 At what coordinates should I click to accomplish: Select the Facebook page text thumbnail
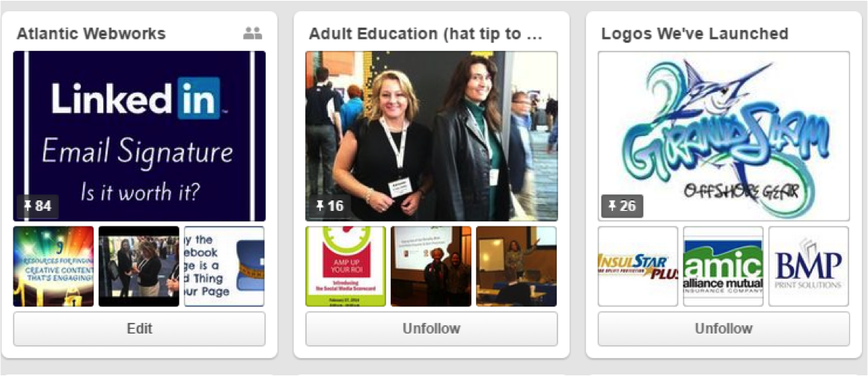pos(224,266)
